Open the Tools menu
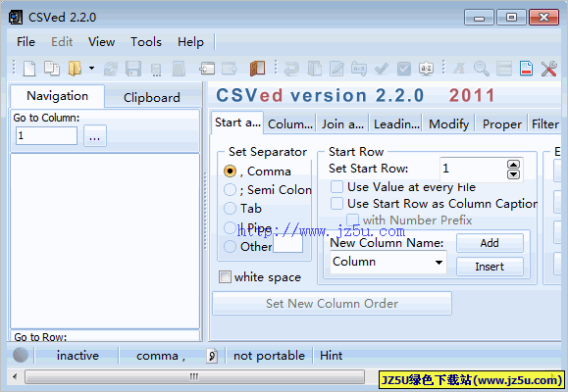 coord(146,41)
